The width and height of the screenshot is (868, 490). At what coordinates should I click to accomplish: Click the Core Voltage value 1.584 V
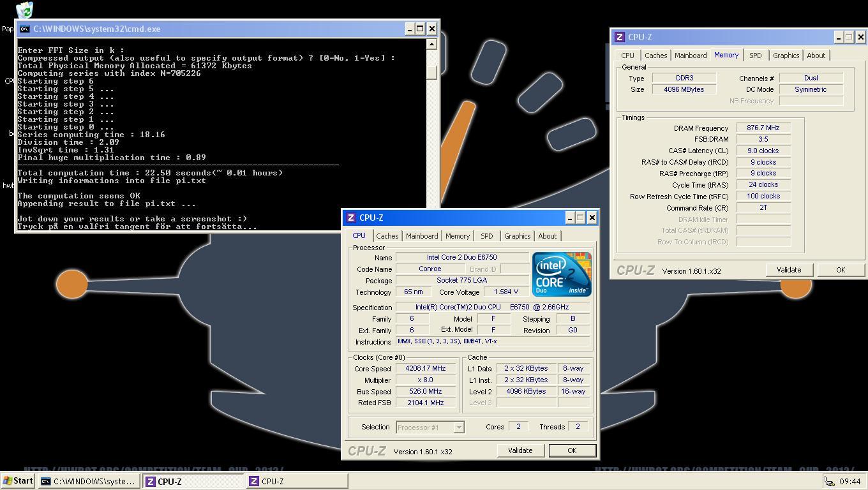(506, 292)
